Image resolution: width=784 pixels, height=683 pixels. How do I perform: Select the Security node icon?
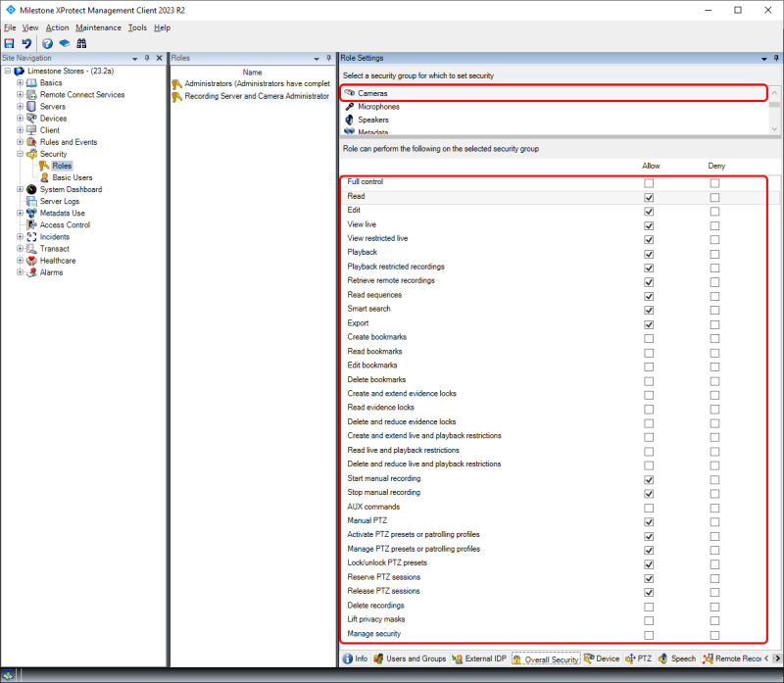(x=31, y=154)
